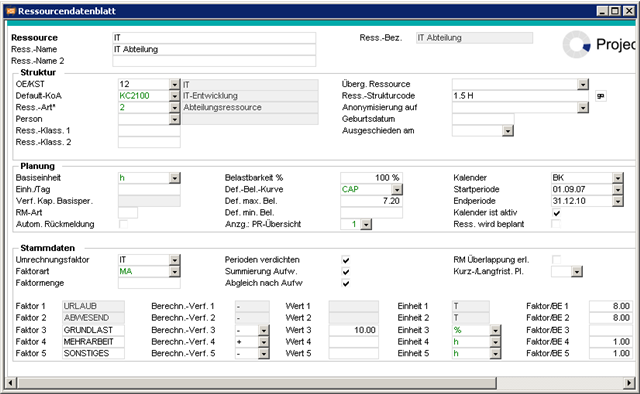Click the Faktor 3 GRUNDLAST field
Image resolution: width=640 pixels, height=394 pixels.
[93, 330]
